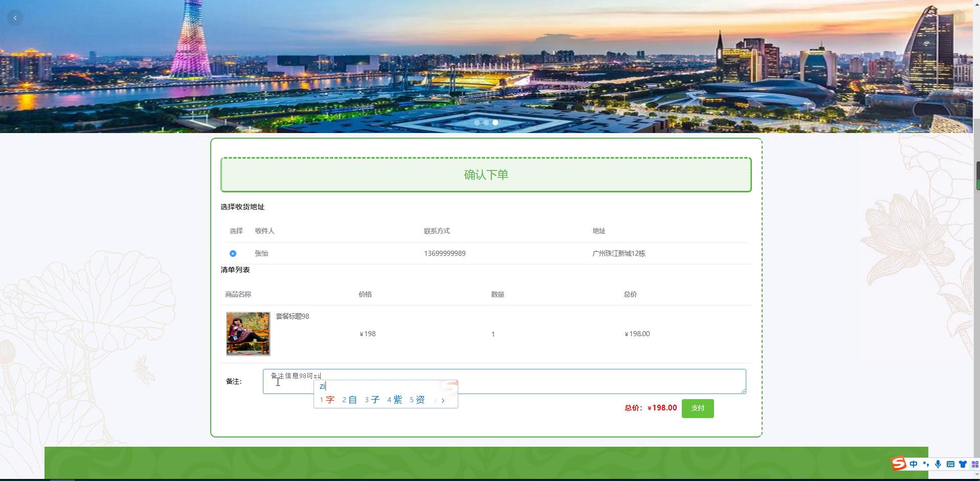The height and width of the screenshot is (481, 980).
Task: Show next page of IME candidates
Action: pos(443,401)
